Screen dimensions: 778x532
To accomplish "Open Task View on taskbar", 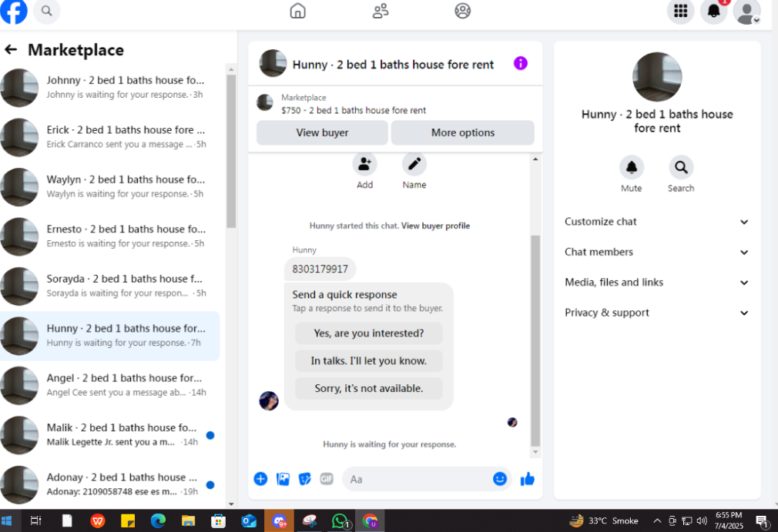I will (35, 520).
